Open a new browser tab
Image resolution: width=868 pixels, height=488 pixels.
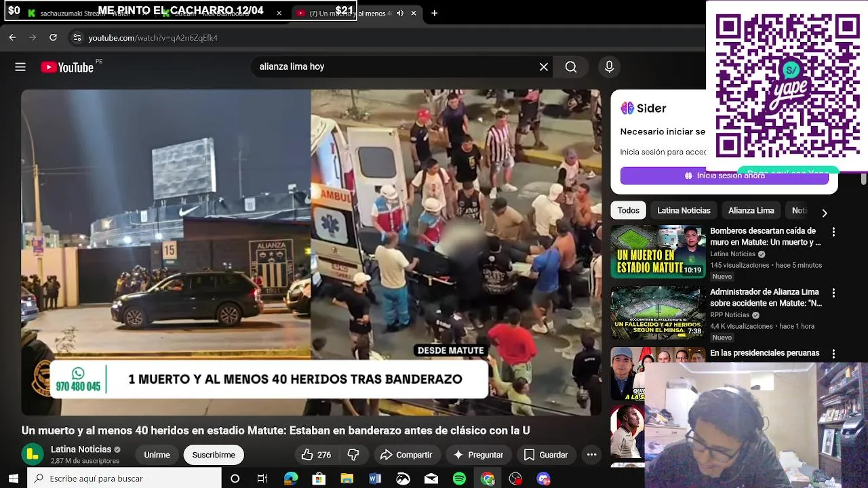434,13
